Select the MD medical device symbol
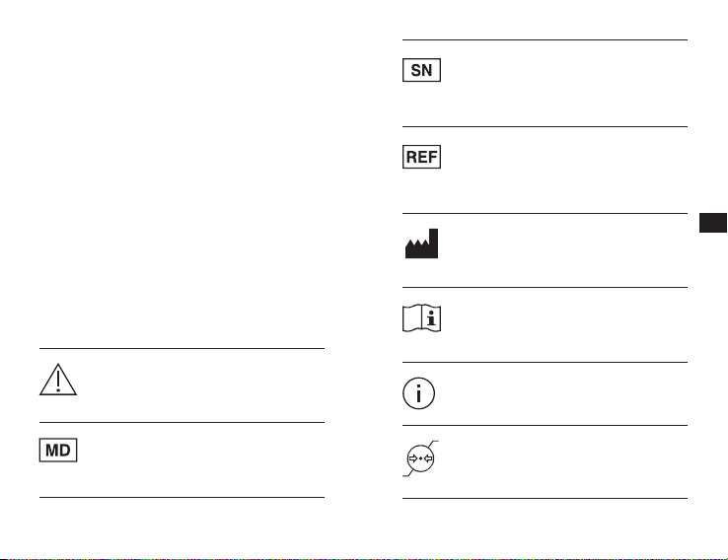The height and width of the screenshot is (560, 728). point(58,450)
